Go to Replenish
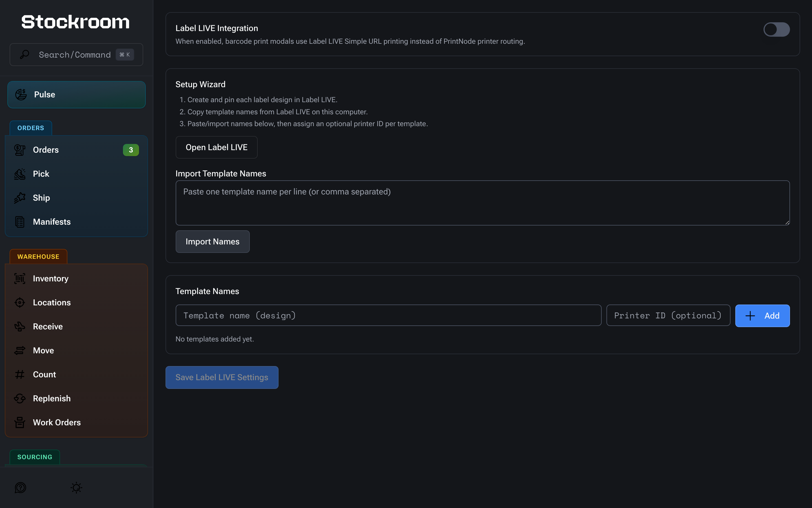This screenshot has height=508, width=812. [76, 398]
